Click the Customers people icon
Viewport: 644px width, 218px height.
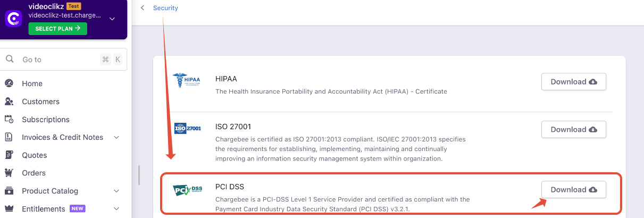pos(9,102)
